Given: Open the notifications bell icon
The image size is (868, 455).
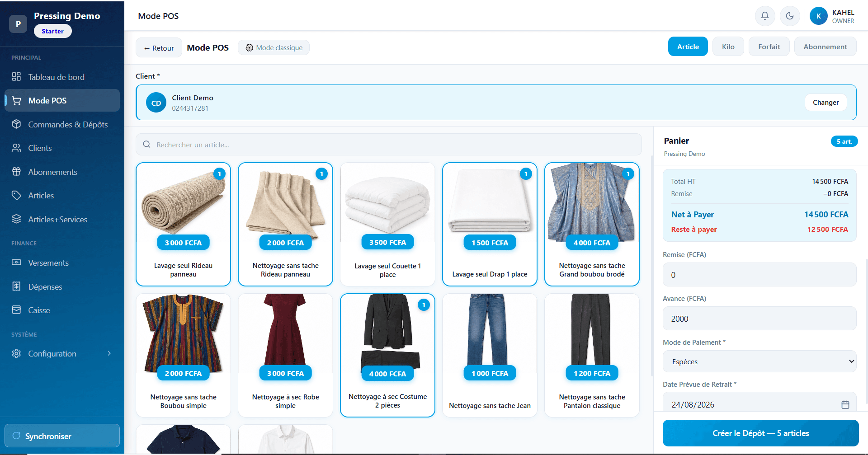Looking at the screenshot, I should [x=764, y=16].
